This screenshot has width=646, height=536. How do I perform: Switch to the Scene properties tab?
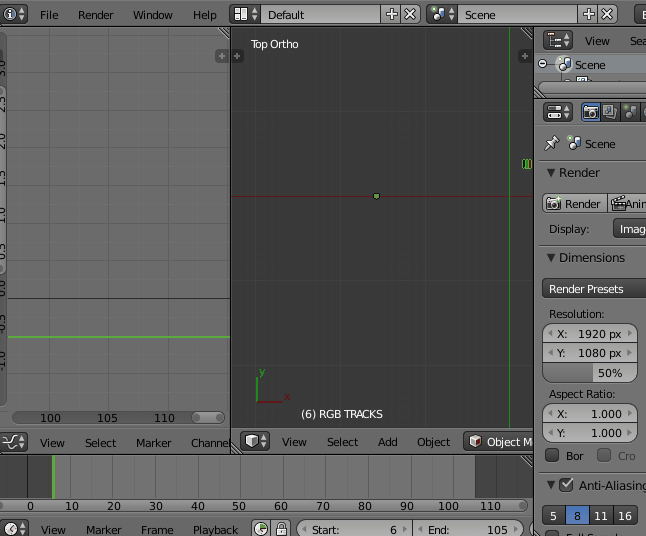coord(630,112)
